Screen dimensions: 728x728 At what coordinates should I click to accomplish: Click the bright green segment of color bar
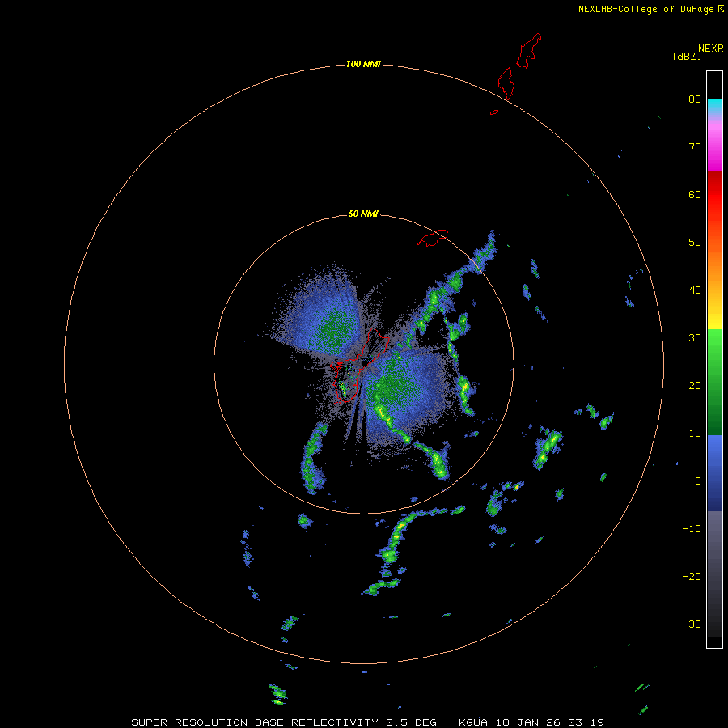coord(714,348)
